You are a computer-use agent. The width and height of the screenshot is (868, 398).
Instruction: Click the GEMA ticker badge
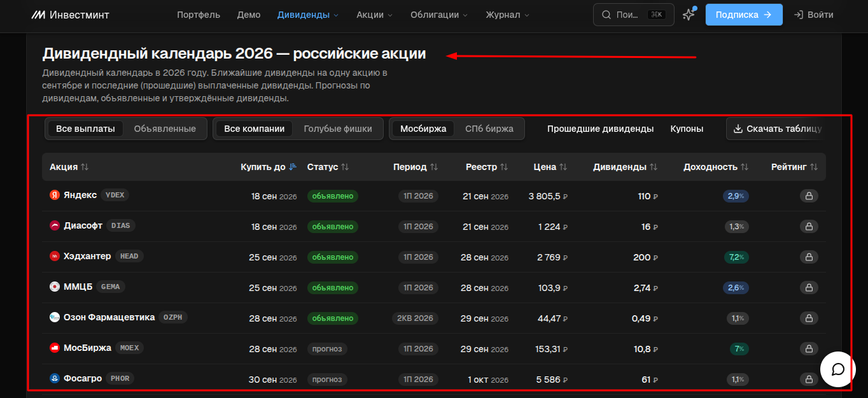click(111, 287)
